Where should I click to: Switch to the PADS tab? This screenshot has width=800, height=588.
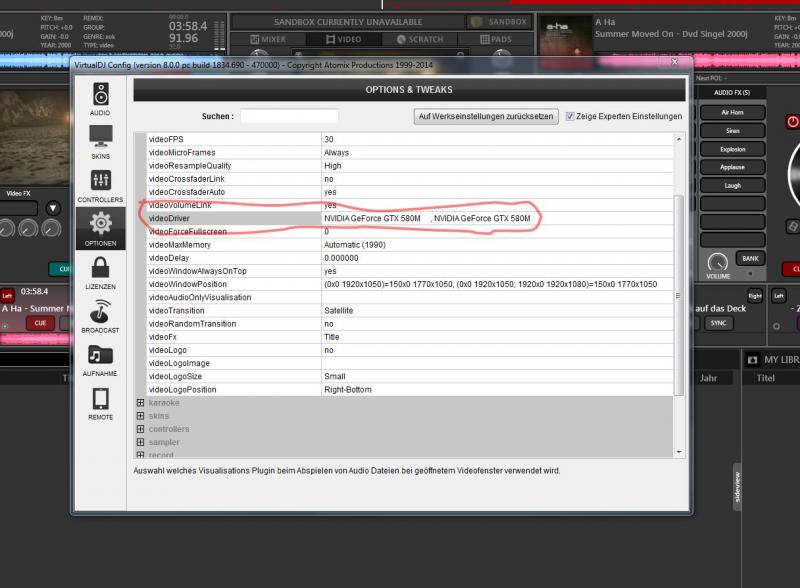tap(495, 39)
